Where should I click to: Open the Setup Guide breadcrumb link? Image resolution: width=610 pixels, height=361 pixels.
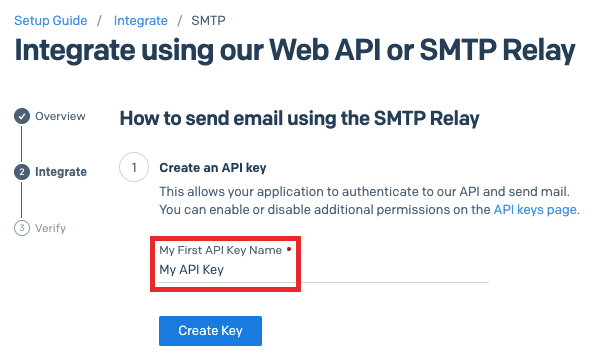click(x=51, y=21)
